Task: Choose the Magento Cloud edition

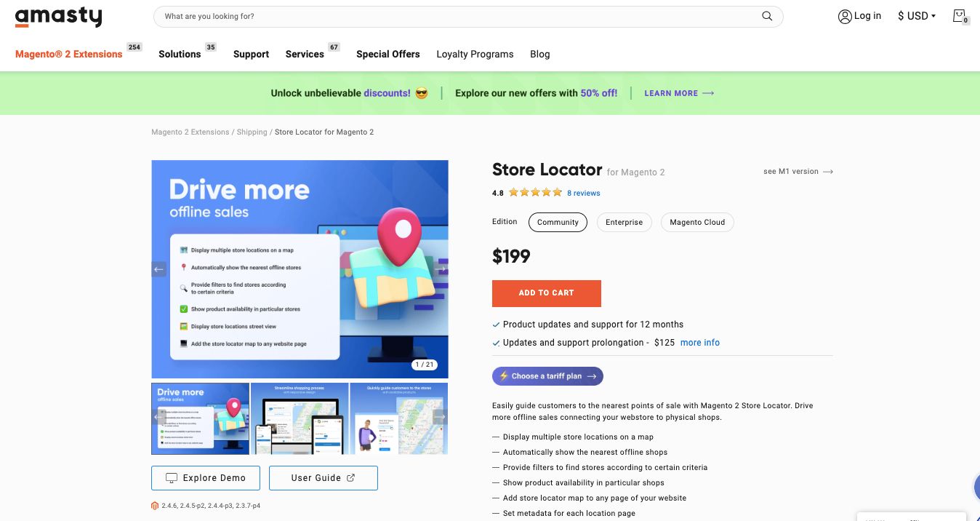Action: (696, 222)
